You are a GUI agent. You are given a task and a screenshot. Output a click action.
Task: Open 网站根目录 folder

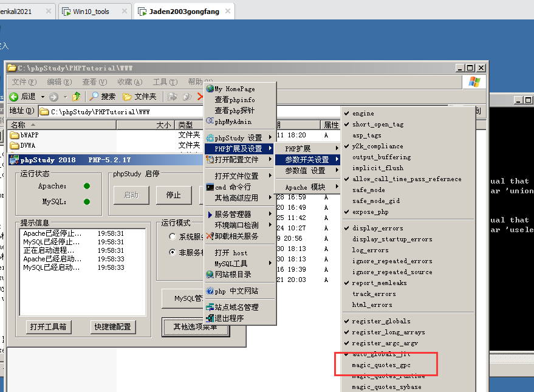click(x=233, y=275)
